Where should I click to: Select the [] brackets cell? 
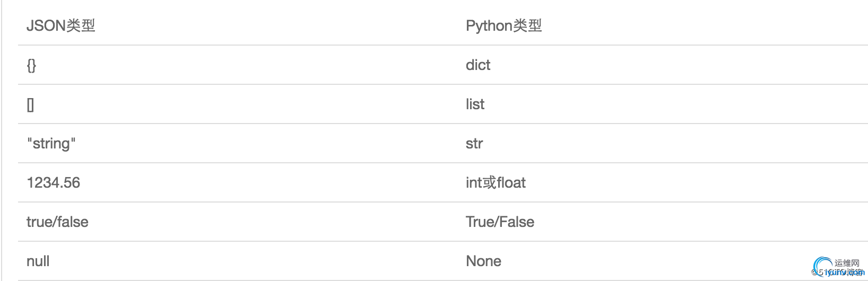pyautogui.click(x=30, y=104)
